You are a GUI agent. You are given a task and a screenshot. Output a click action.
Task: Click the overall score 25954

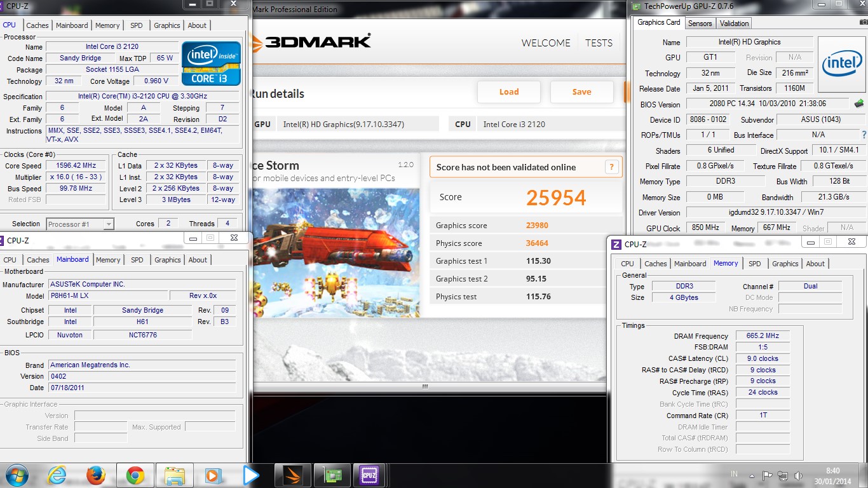[x=556, y=198]
